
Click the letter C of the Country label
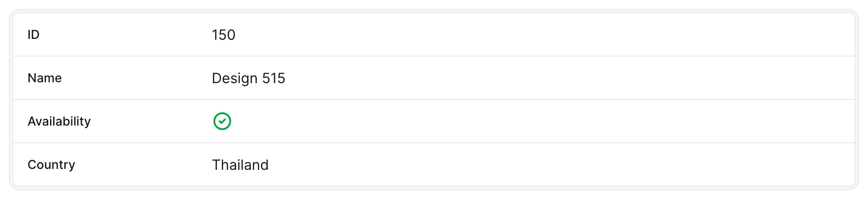pyautogui.click(x=32, y=165)
